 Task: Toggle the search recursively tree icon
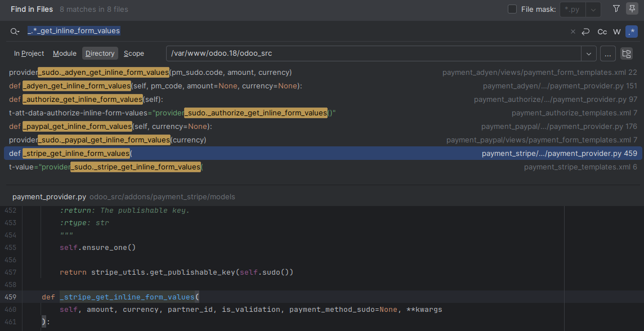[627, 53]
